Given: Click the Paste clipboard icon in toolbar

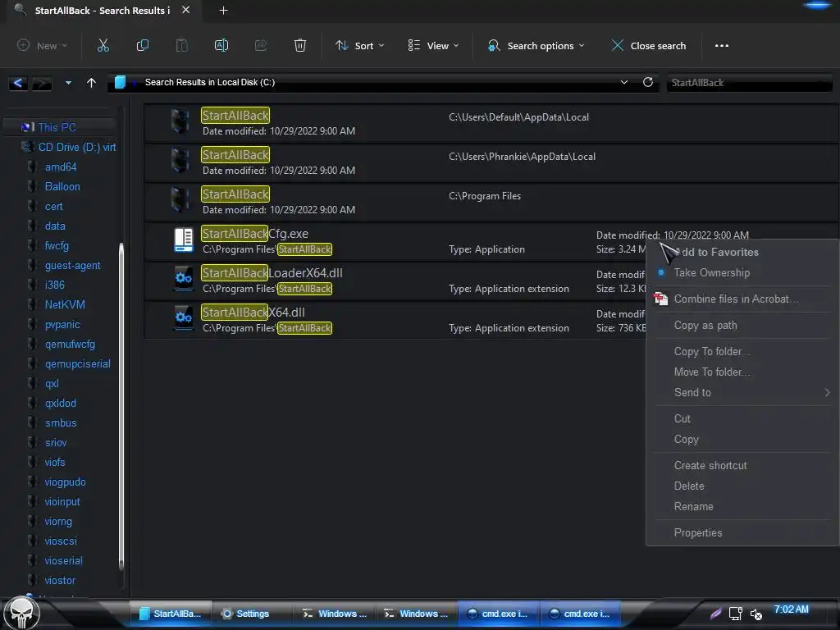Looking at the screenshot, I should (x=182, y=46).
